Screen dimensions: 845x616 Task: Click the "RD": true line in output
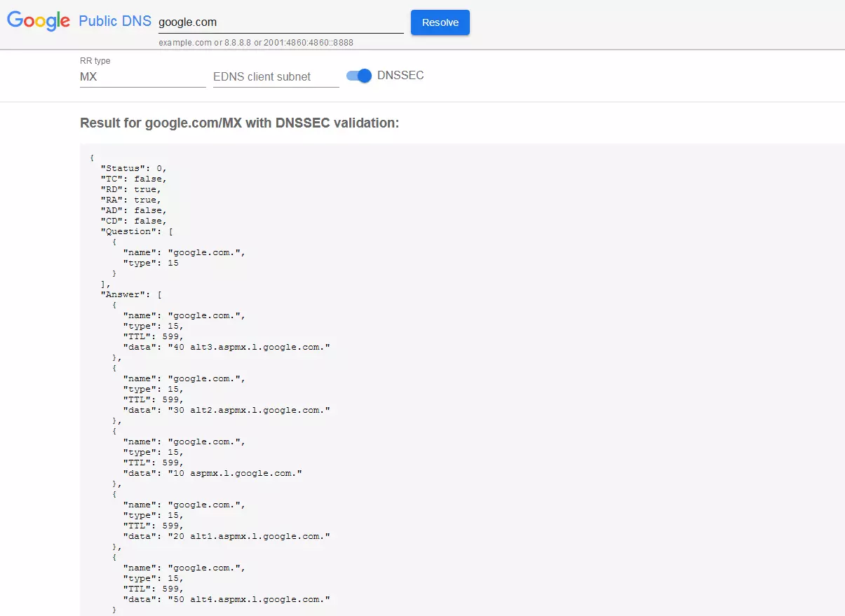point(131,189)
